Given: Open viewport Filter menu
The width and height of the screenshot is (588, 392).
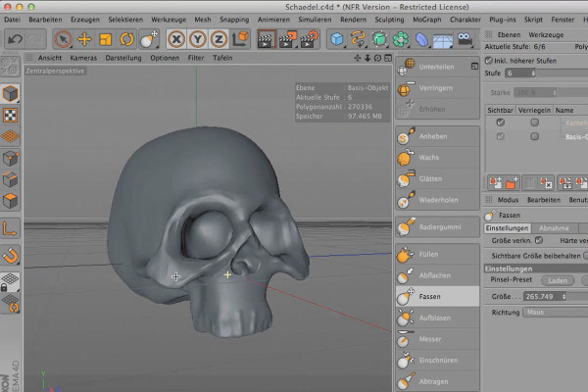Looking at the screenshot, I should (196, 58).
